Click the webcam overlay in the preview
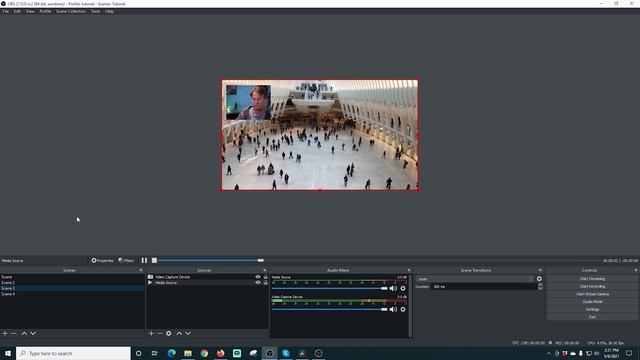 coord(249,102)
